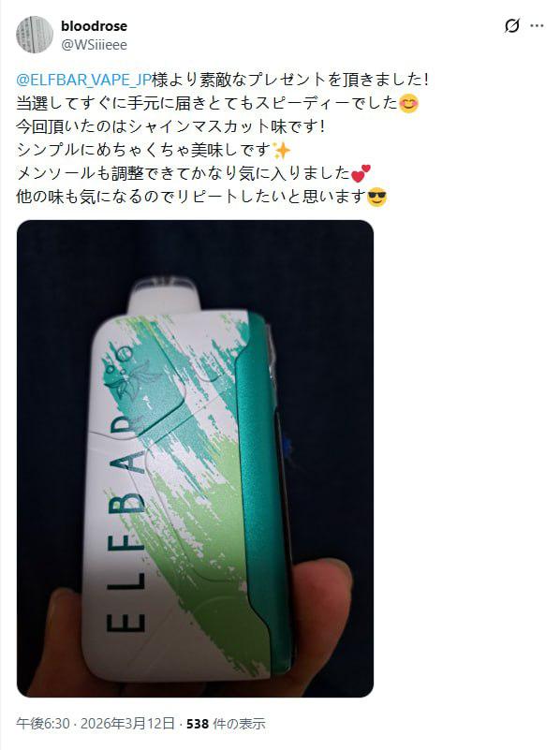
Task: Click the 2026年3月12日 post date
Action: click(127, 723)
